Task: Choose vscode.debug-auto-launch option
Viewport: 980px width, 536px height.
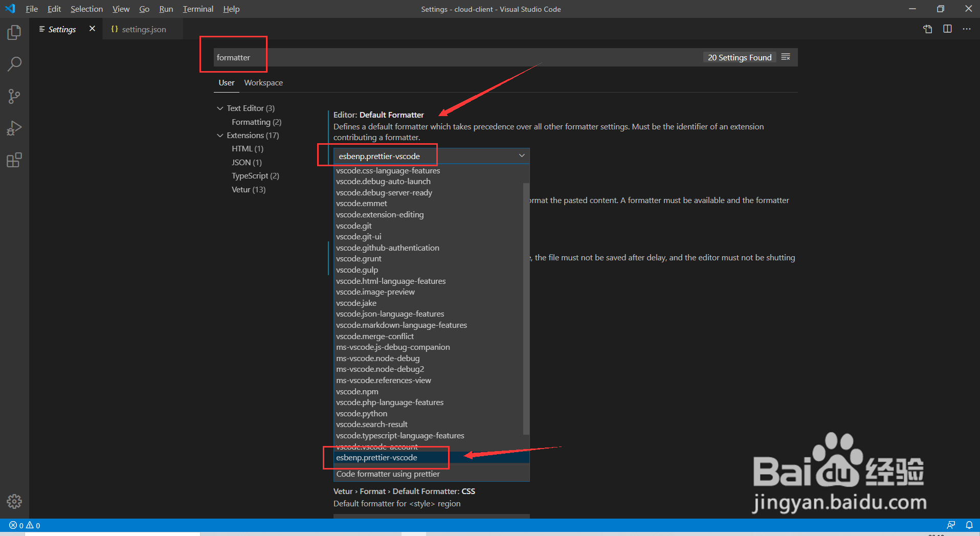Action: (x=429, y=181)
